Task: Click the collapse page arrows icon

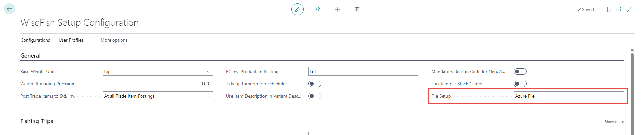Action: pos(629,9)
